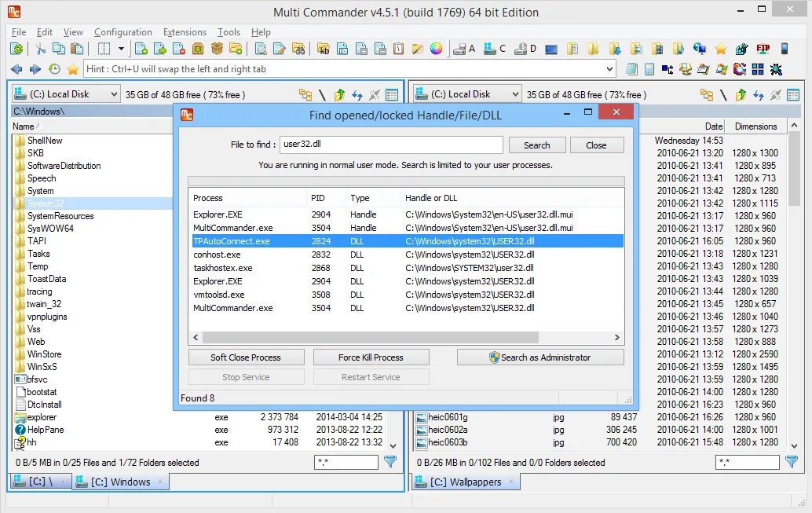Click the new file icon with green plus
The width and height of the screenshot is (812, 513).
141,49
